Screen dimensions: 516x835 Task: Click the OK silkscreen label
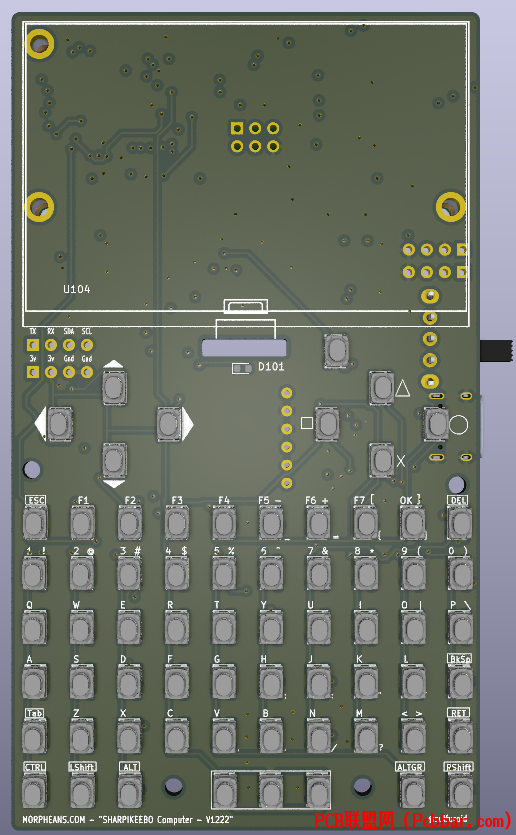point(406,500)
